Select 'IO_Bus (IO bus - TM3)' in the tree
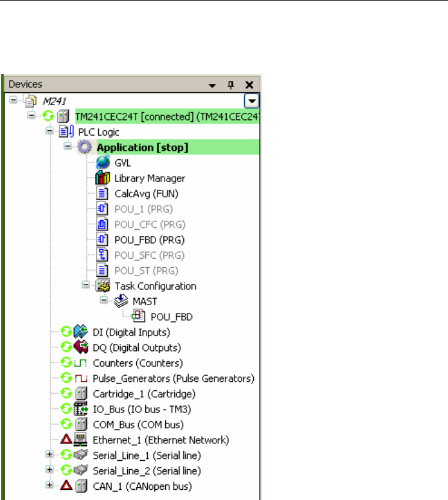 tap(142, 410)
